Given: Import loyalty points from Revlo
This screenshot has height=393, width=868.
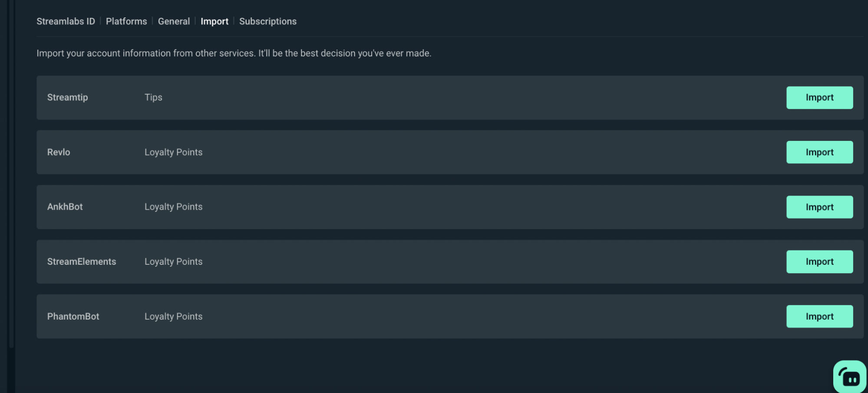Looking at the screenshot, I should (x=819, y=152).
